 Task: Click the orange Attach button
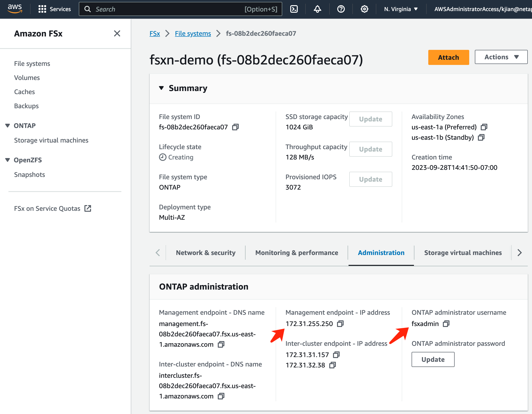449,57
